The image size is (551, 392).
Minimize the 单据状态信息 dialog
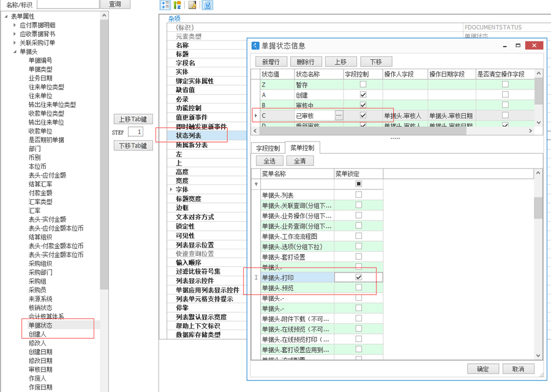[505, 45]
